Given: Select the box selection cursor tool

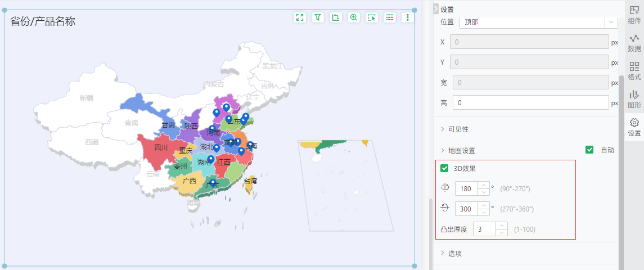Looking at the screenshot, I should [372, 17].
